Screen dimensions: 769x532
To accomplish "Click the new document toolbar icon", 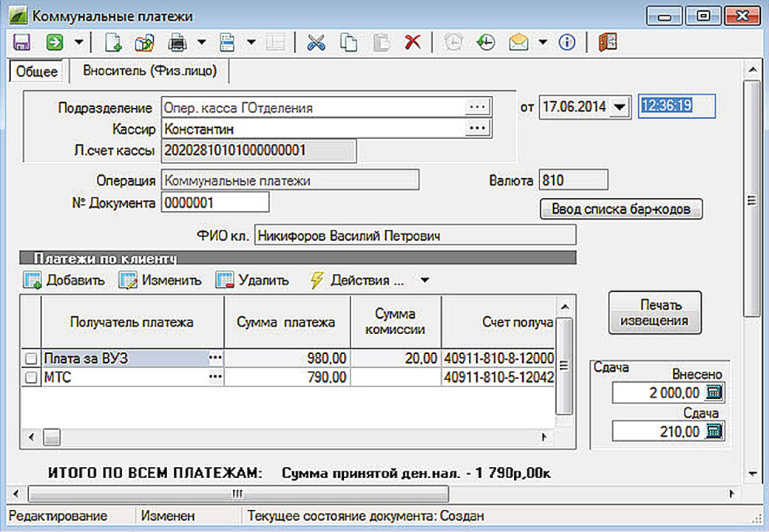I will click(x=113, y=42).
